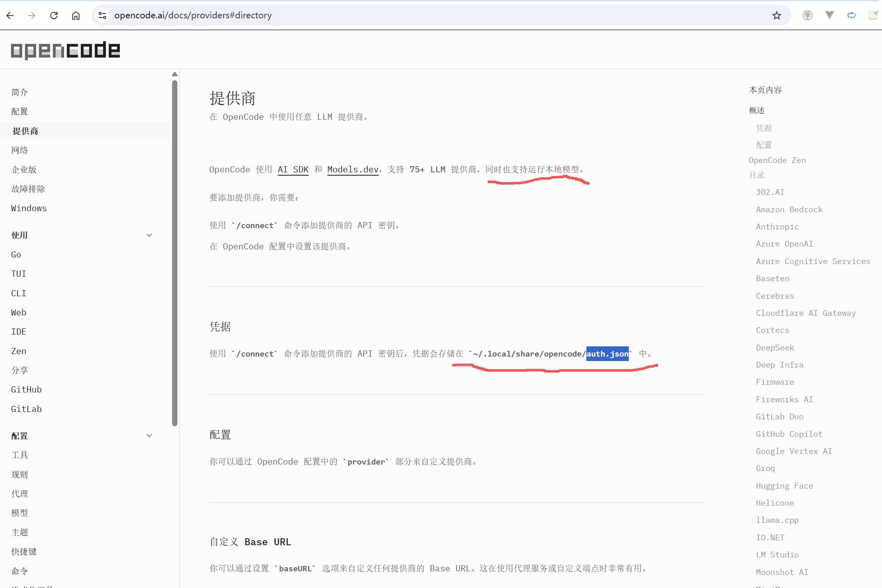Collapse the 配置 sidebar section
882x588 pixels.
(x=149, y=435)
